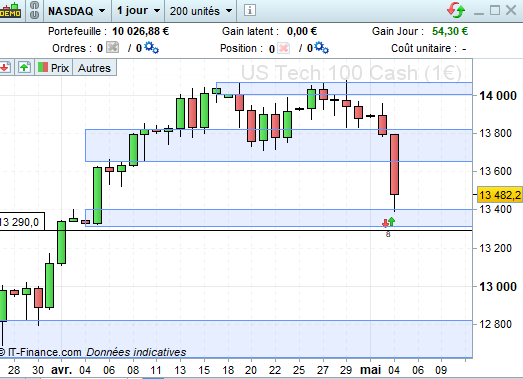The image size is (523, 379).
Task: Click the 14 000 price axis label
Action: (x=498, y=96)
